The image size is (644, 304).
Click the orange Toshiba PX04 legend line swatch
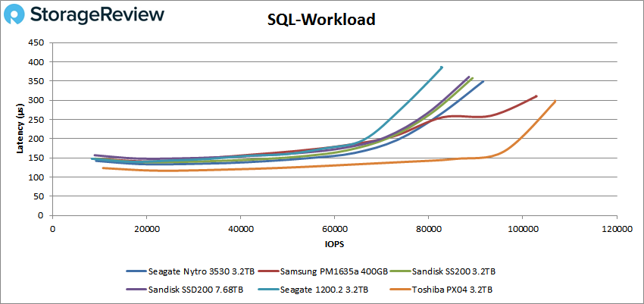click(x=398, y=289)
